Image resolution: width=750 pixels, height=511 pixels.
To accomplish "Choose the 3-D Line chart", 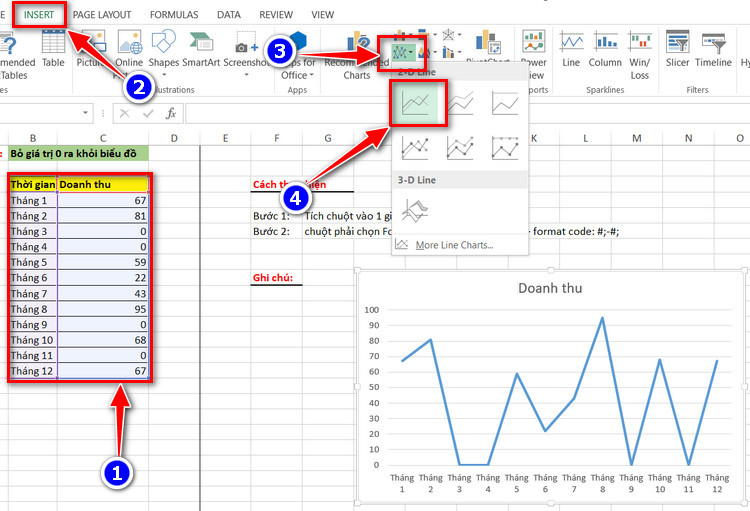I will pyautogui.click(x=415, y=211).
